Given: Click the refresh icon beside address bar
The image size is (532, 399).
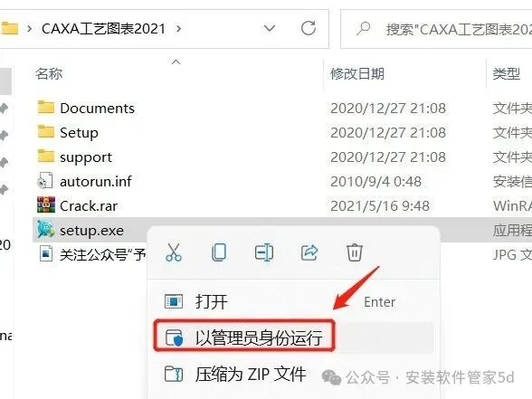Looking at the screenshot, I should point(309,28).
